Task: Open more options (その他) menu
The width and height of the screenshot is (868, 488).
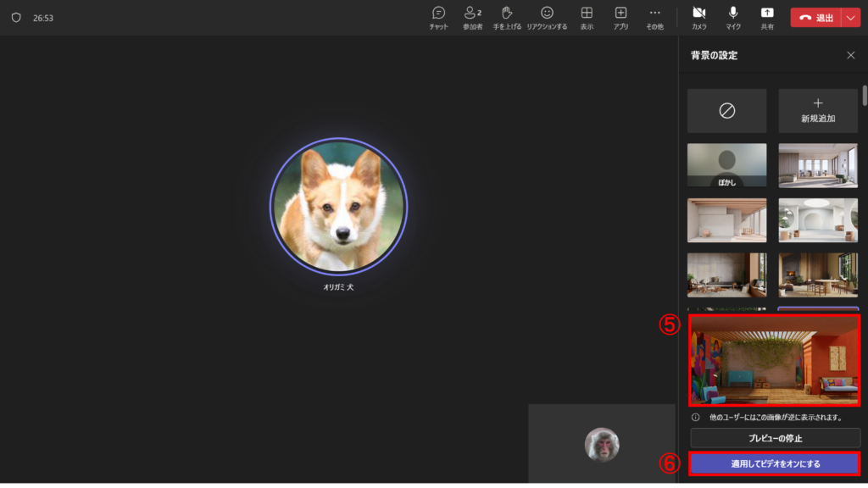Action: coord(654,17)
